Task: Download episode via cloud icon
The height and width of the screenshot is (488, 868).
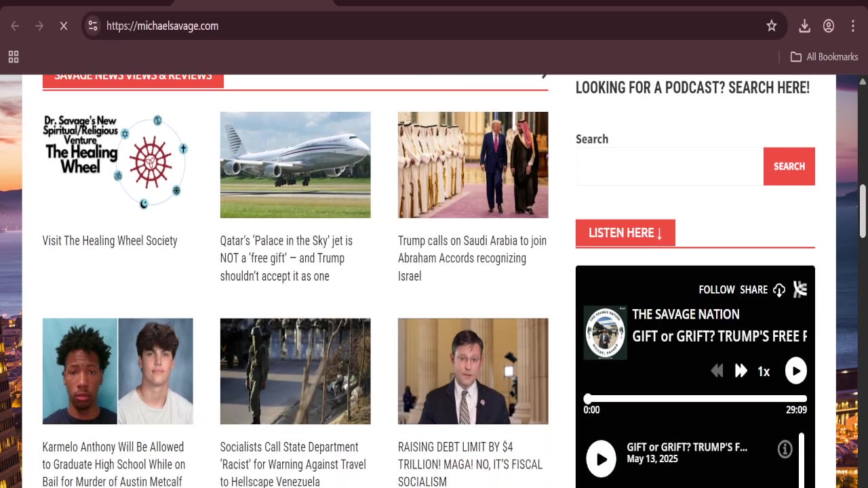Action: (779, 290)
